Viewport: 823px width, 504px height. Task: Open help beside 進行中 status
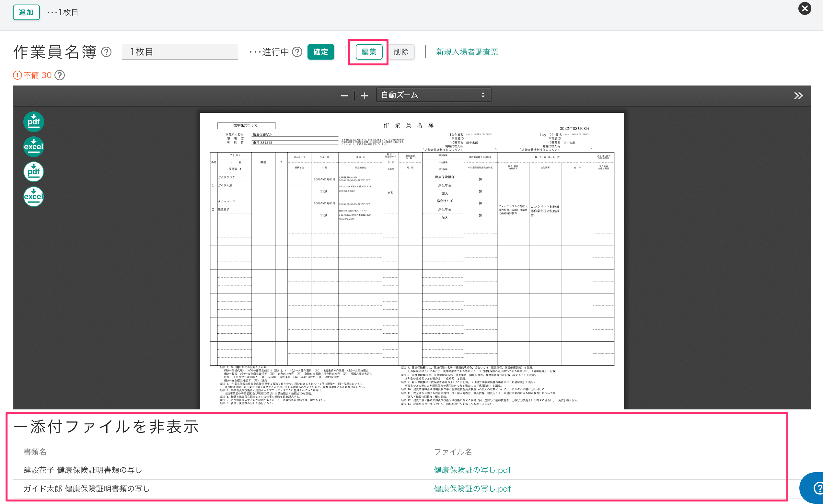(x=296, y=52)
